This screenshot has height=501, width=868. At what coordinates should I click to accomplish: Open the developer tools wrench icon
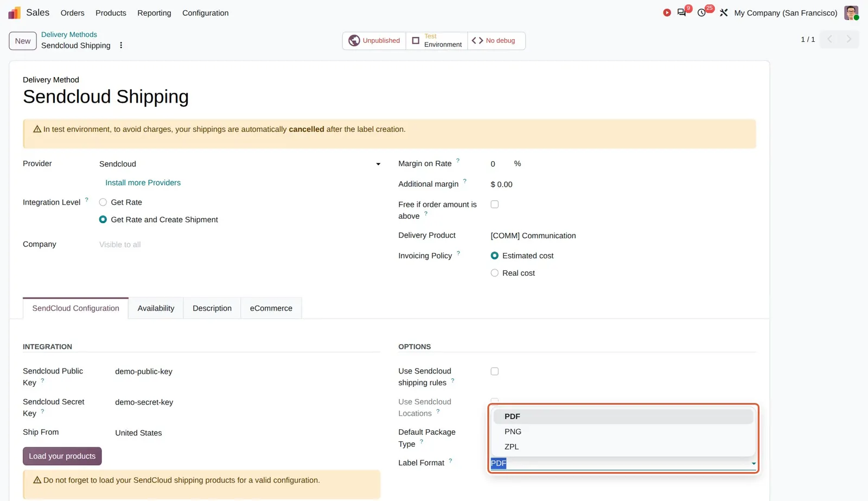pyautogui.click(x=724, y=12)
